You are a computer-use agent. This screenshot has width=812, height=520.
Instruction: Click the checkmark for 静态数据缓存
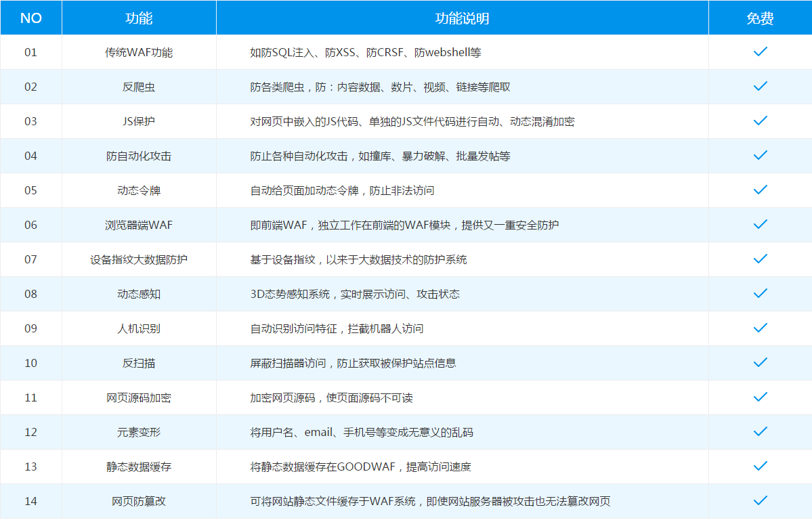click(760, 467)
